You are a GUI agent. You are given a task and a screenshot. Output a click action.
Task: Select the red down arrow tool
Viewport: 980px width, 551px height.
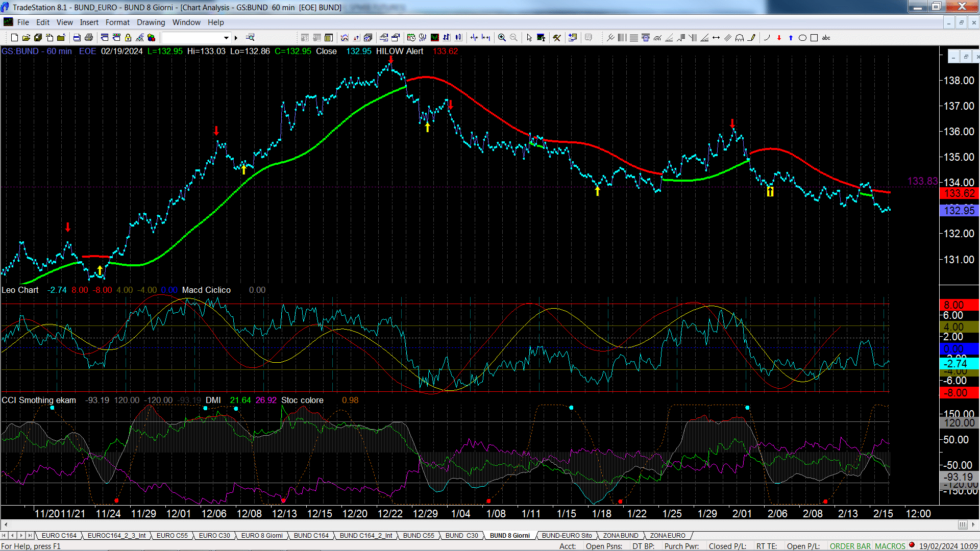point(779,38)
